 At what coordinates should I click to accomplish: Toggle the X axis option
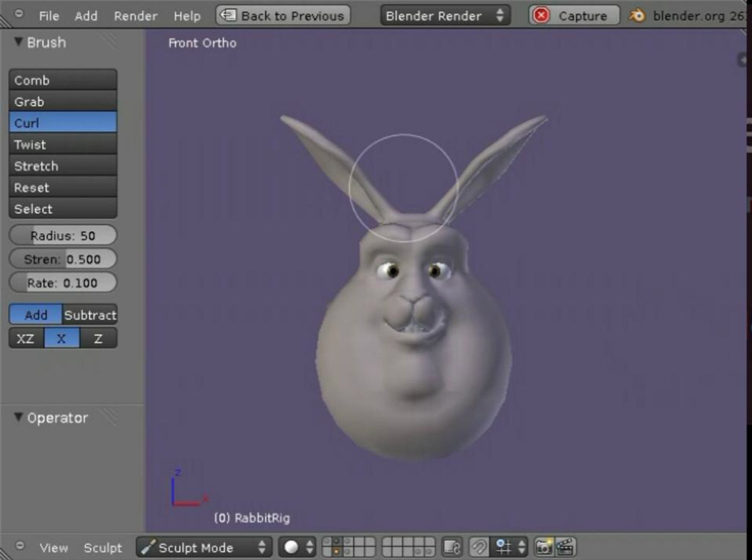[62, 338]
